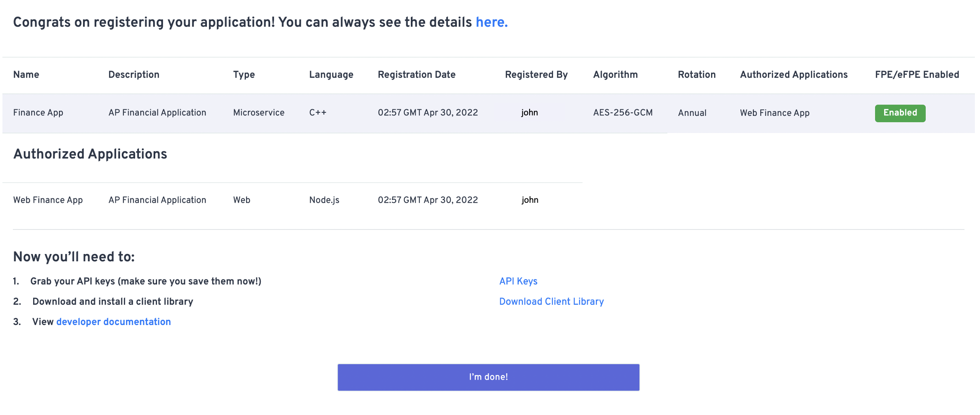Viewport: 980px width, 415px height.
Task: Click the 'here.' details link
Action: pyautogui.click(x=492, y=22)
